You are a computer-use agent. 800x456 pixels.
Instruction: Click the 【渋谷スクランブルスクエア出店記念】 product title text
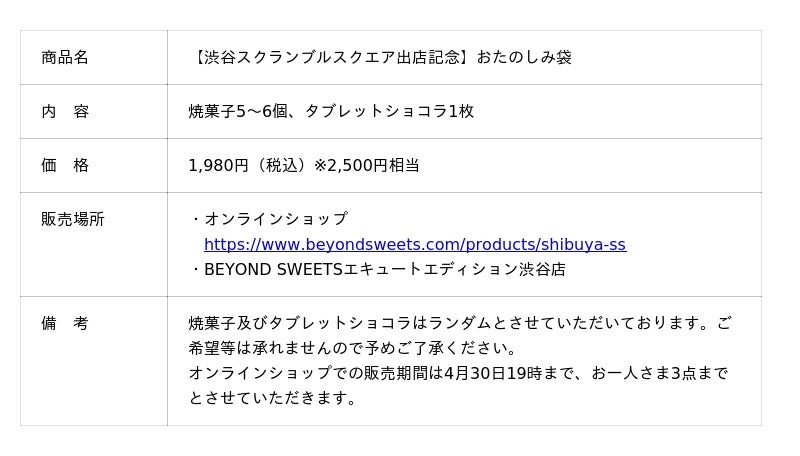331,58
